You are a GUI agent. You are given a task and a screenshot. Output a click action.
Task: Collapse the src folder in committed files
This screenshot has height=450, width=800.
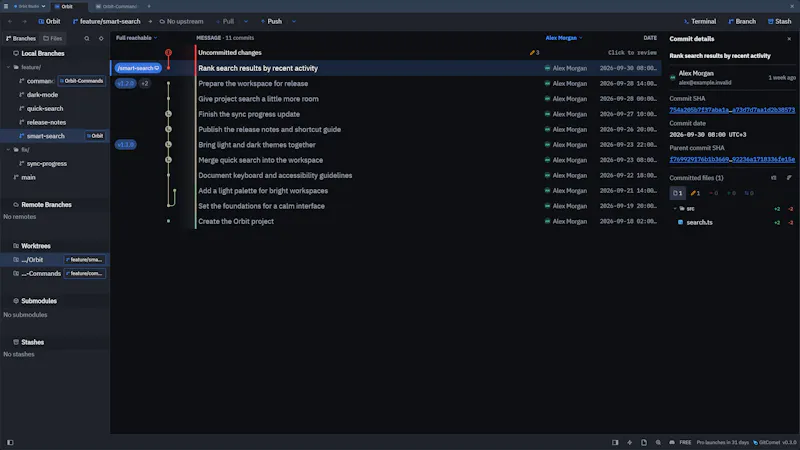pos(675,208)
